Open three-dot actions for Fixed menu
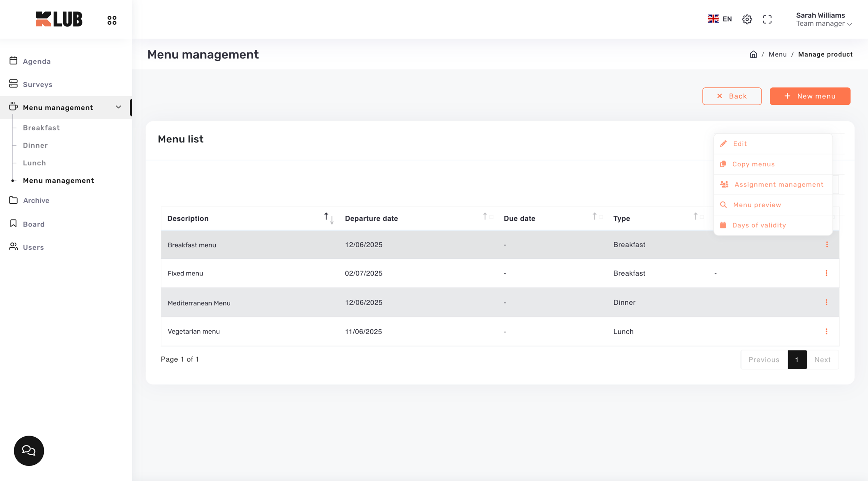The width and height of the screenshot is (868, 481). (x=826, y=273)
